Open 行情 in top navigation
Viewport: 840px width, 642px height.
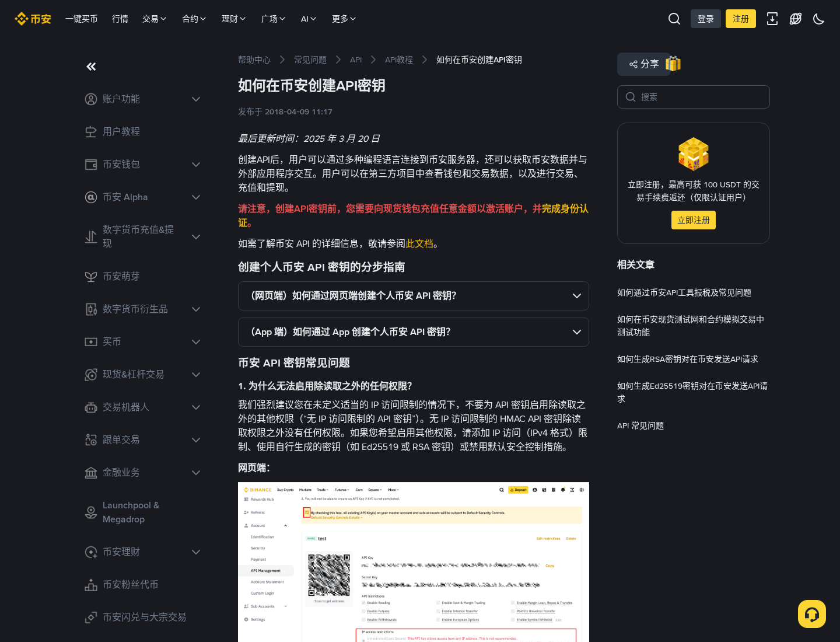pyautogui.click(x=120, y=19)
